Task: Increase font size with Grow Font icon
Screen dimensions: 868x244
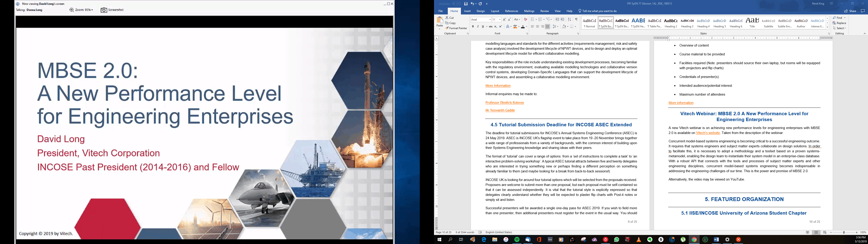Action: pos(505,20)
